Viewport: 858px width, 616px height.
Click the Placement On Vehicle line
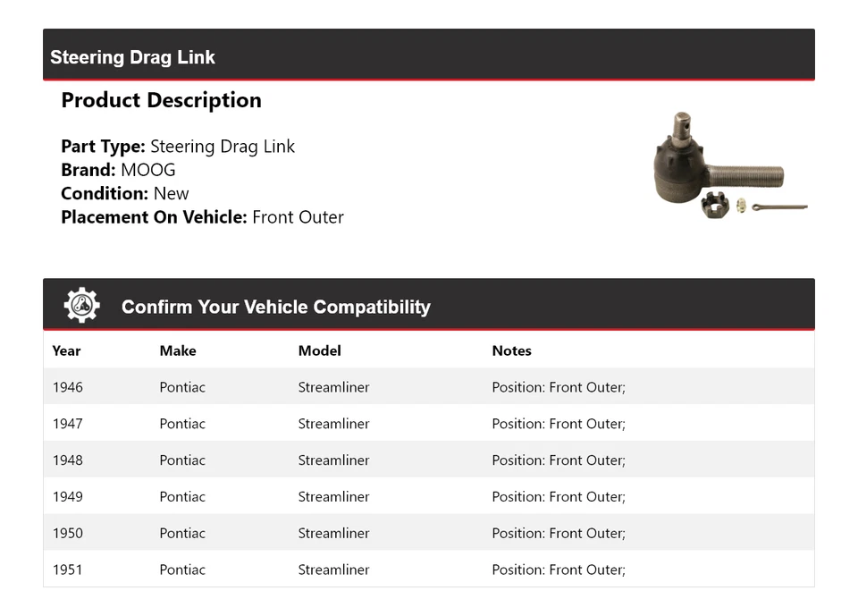pos(202,216)
